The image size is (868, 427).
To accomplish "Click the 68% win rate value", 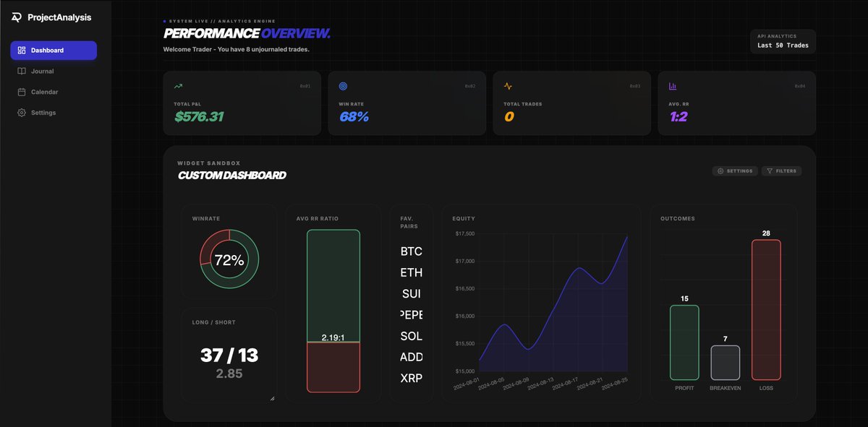I will [x=354, y=116].
